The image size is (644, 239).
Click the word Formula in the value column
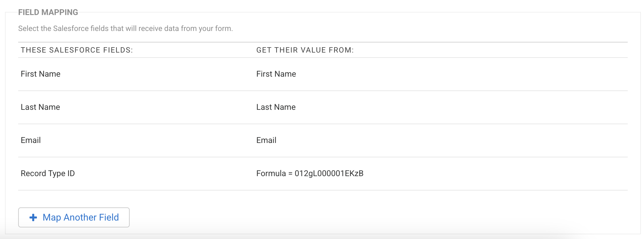[271, 174]
